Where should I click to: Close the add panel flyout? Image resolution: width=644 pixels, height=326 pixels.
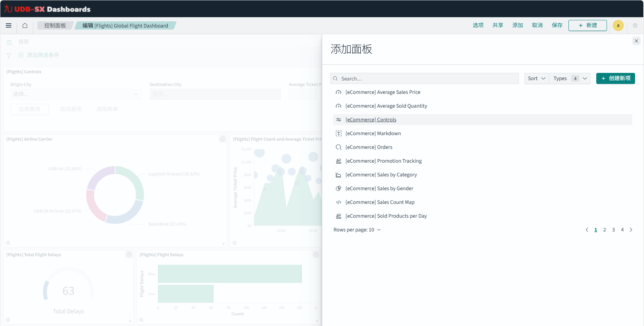click(x=636, y=41)
